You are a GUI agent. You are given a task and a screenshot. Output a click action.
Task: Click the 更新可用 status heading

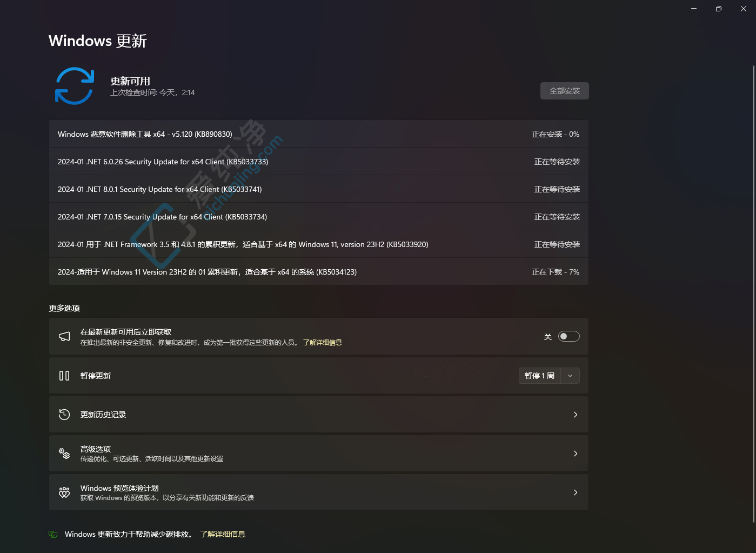tap(130, 81)
